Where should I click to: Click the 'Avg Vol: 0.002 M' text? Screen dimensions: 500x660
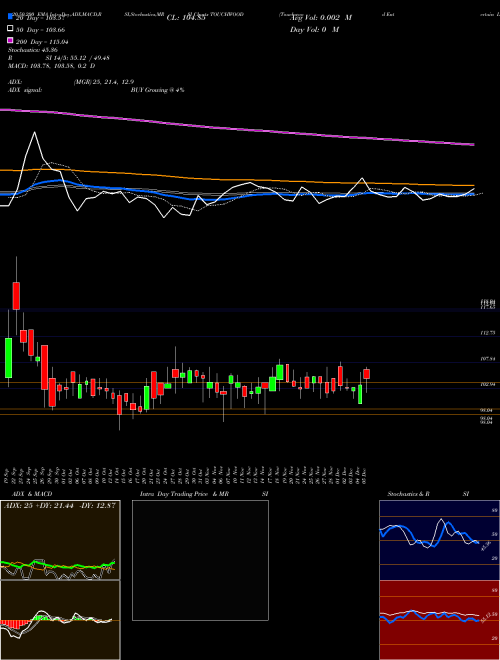point(321,18)
